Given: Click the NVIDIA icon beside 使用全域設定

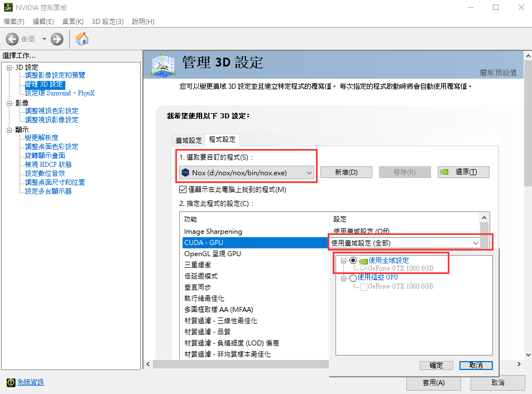Looking at the screenshot, I should 363,261.
